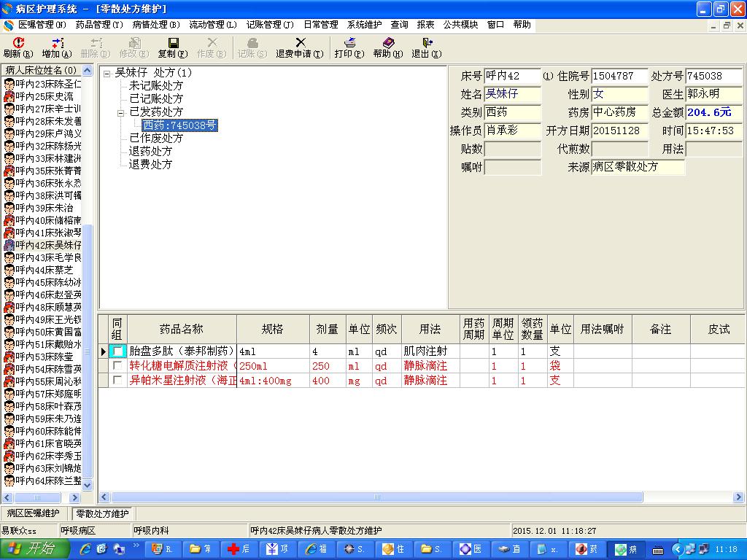Select patient icon for 呼内64床陈兰整
This screenshot has width=747, height=560.
pyautogui.click(x=9, y=481)
